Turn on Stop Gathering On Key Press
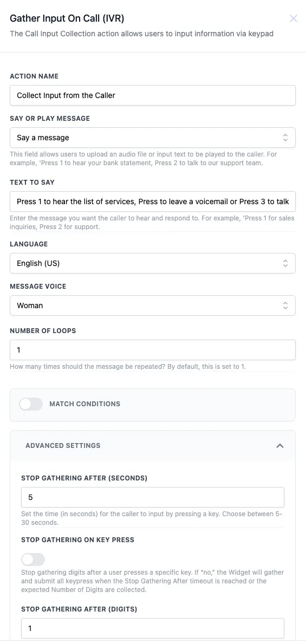The image size is (306, 644). tap(33, 560)
